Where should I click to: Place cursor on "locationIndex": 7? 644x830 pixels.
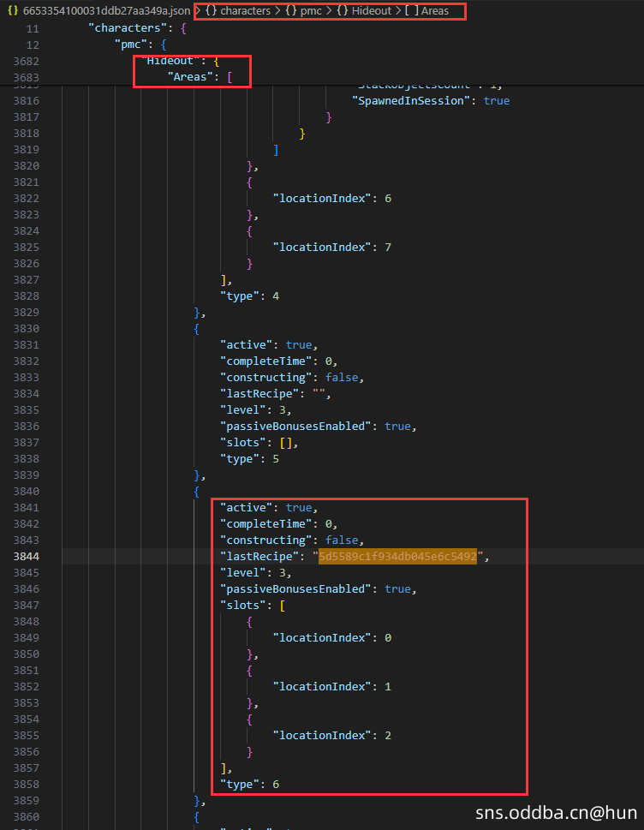pos(331,248)
